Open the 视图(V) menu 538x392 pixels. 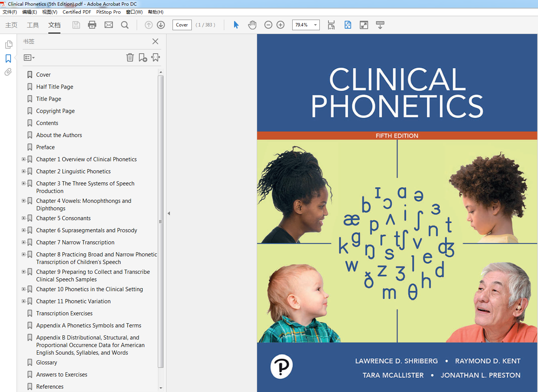(x=49, y=12)
